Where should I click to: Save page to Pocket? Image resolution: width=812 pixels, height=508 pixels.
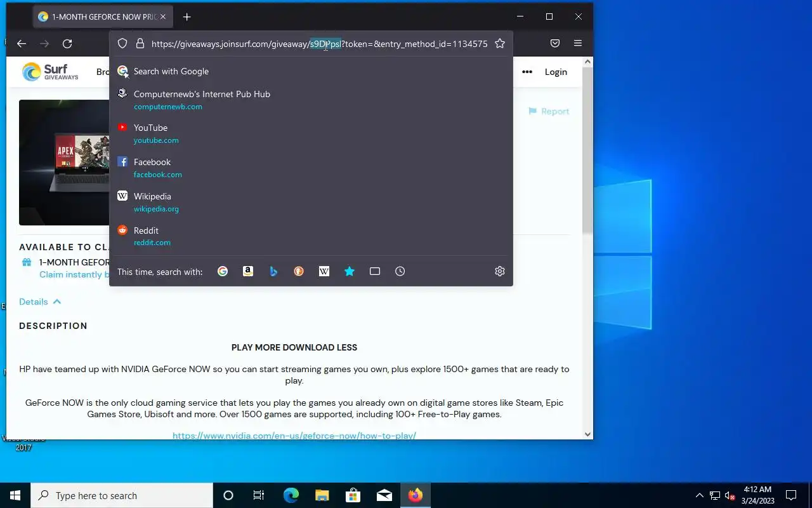click(554, 43)
